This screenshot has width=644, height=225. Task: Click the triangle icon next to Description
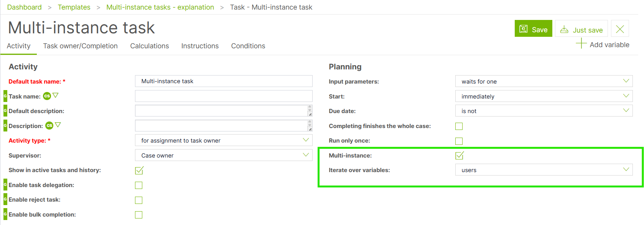[x=58, y=125]
